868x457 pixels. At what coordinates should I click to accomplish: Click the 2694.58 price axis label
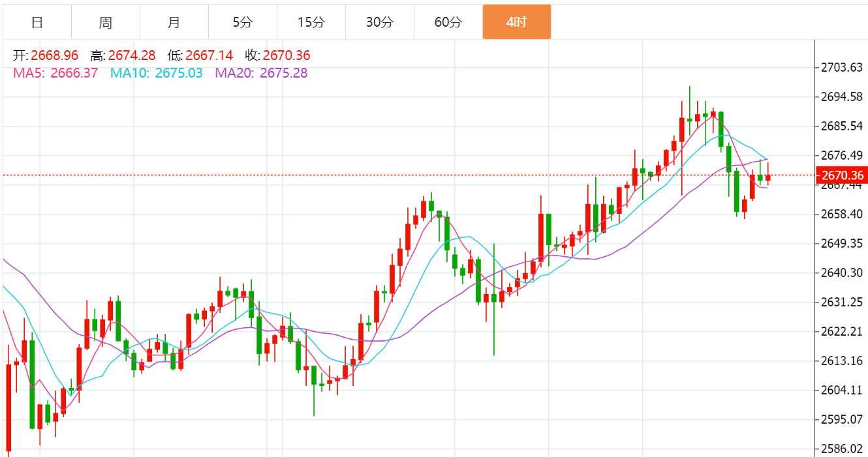pos(842,97)
